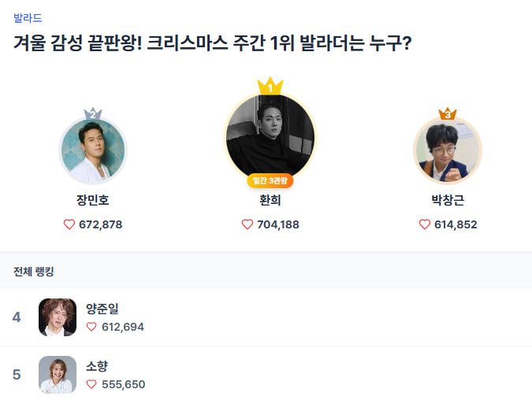Click the heart icon beside 555,650
This screenshot has height=400, width=532.
point(91,384)
